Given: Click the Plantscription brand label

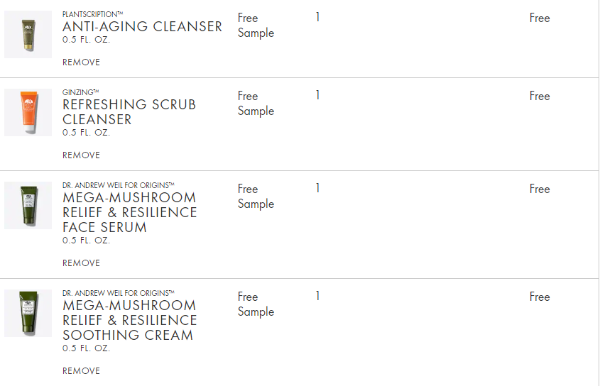Looking at the screenshot, I should (93, 14).
